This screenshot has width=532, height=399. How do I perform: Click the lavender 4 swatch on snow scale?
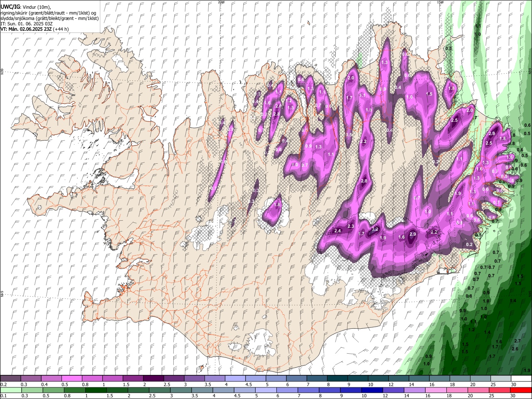[x=235, y=379]
